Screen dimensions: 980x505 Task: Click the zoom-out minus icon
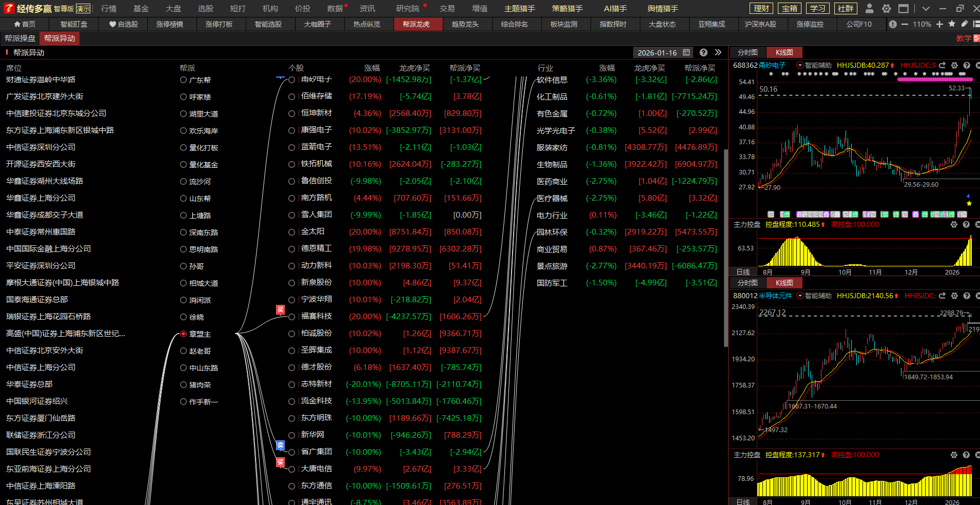click(905, 24)
